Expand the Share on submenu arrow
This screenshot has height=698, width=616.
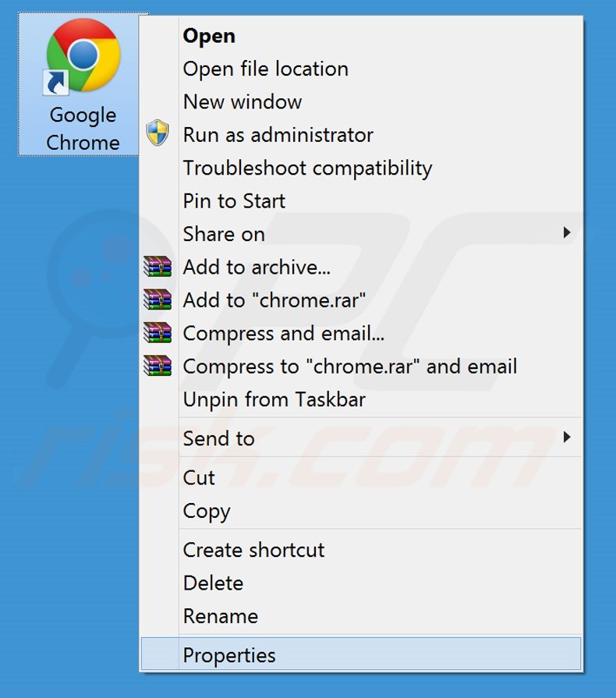click(x=567, y=232)
